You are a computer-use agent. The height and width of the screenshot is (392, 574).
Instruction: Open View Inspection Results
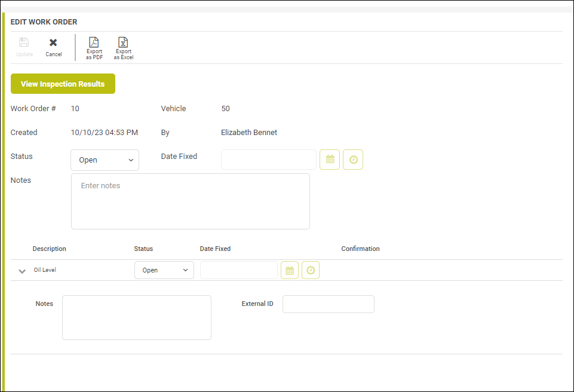(x=63, y=84)
